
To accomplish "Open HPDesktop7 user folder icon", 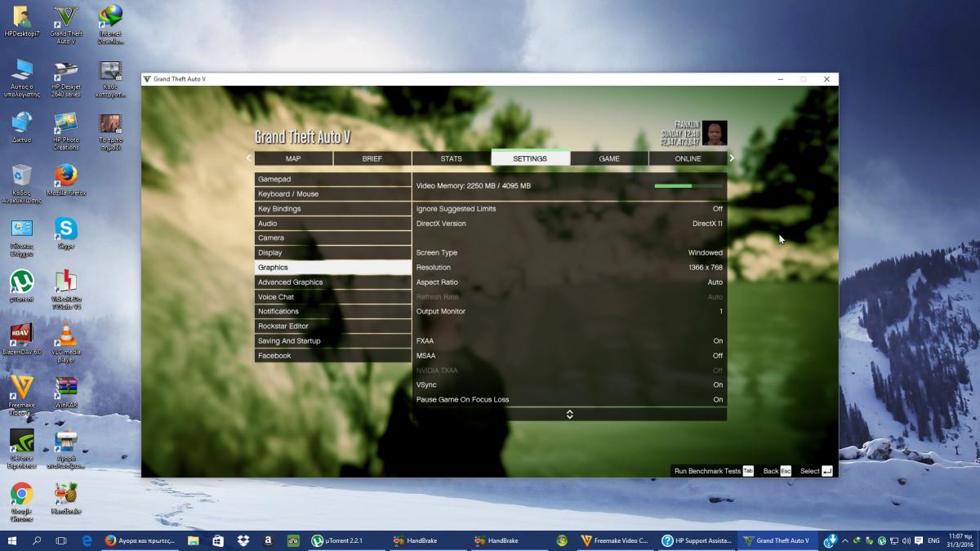I will (22, 22).
